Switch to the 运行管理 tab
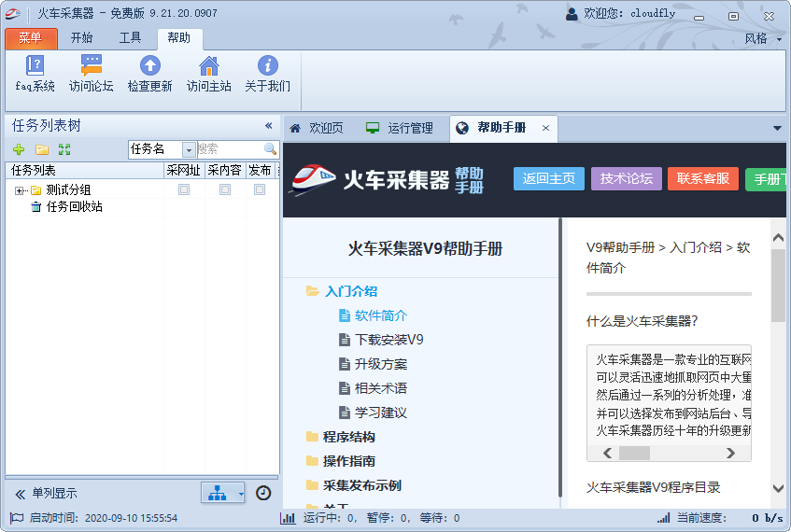 [x=400, y=128]
